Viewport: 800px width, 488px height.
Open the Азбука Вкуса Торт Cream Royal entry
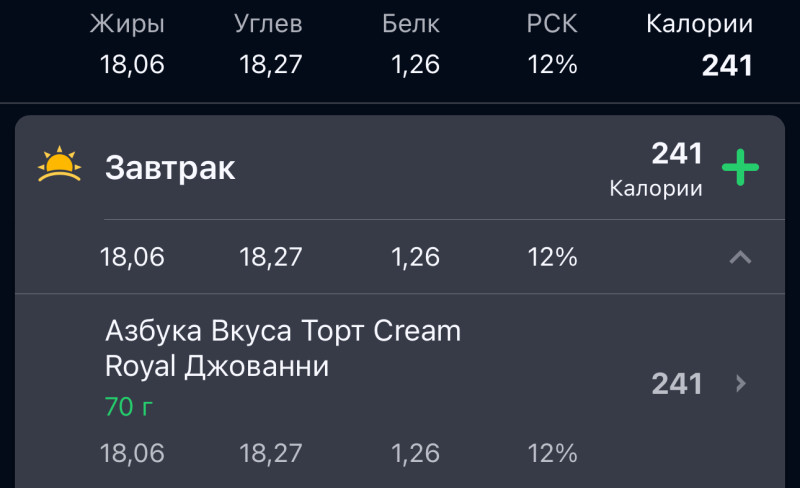tap(283, 349)
